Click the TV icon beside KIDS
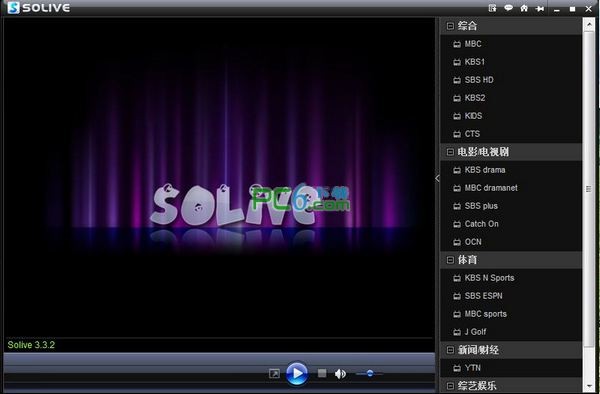The image size is (600, 394). (457, 116)
